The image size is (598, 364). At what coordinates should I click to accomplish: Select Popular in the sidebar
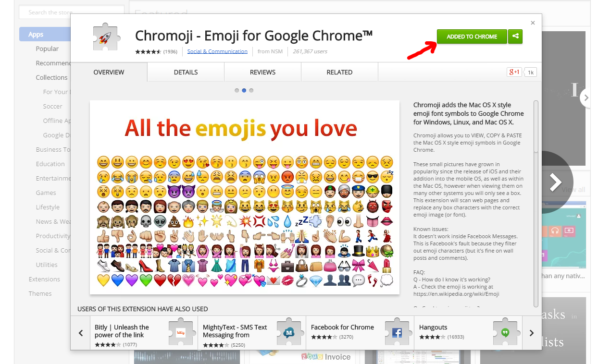tap(47, 49)
